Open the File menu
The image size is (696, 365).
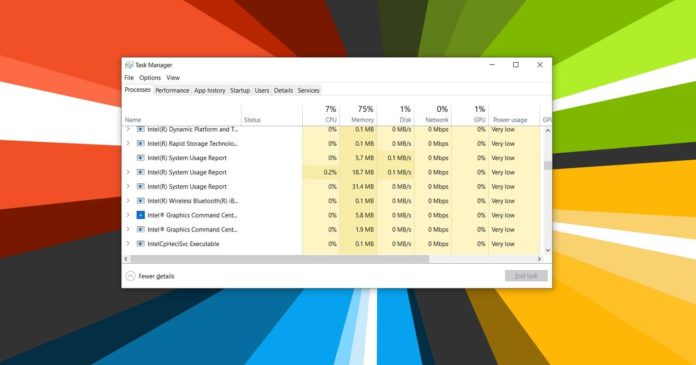[129, 78]
